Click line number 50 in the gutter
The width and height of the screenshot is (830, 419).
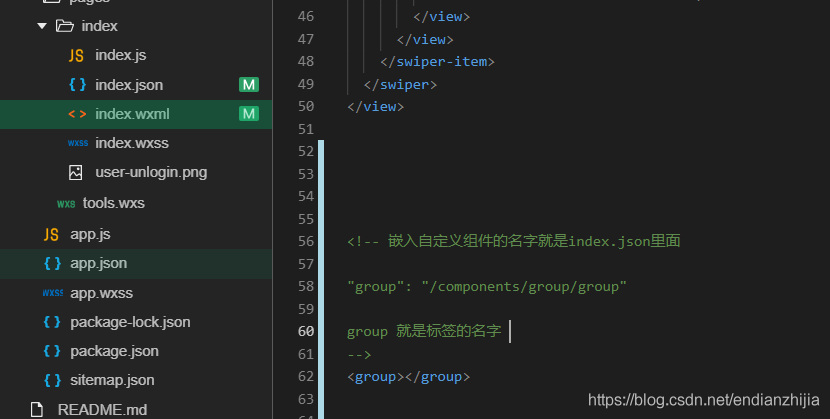pos(306,106)
